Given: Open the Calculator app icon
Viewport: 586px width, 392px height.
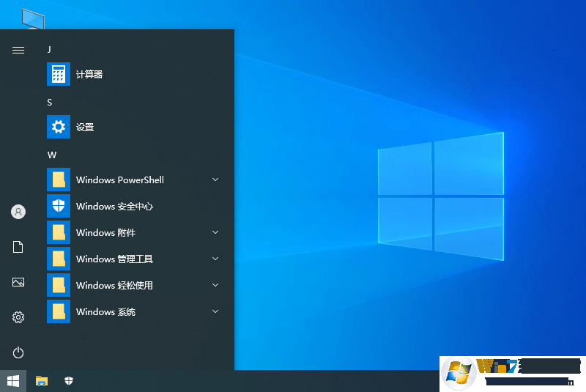Looking at the screenshot, I should pyautogui.click(x=59, y=74).
